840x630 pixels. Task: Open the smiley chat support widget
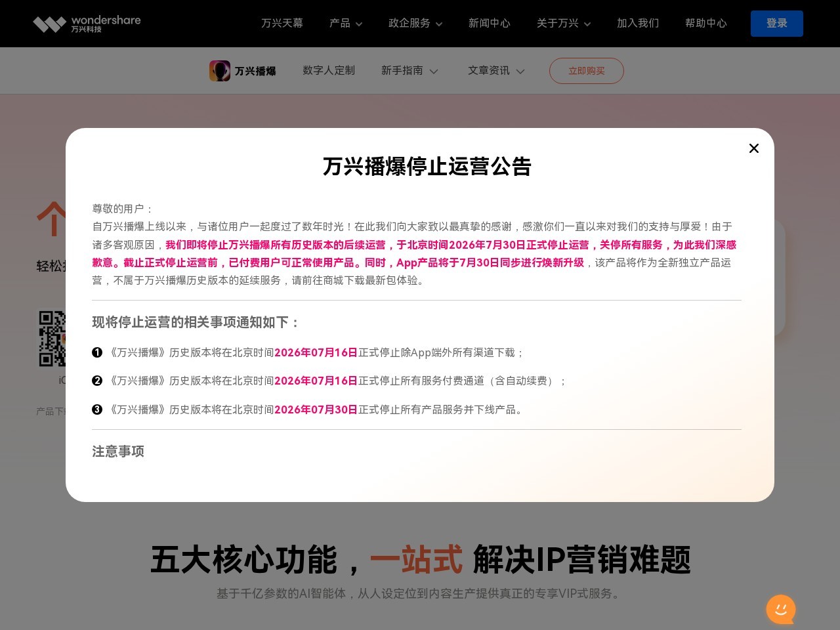click(x=781, y=610)
